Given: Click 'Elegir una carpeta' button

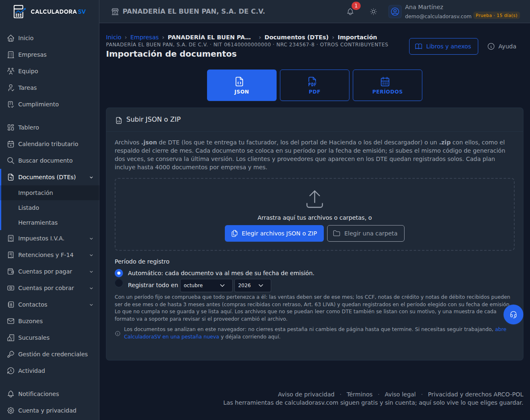Looking at the screenshot, I should click(x=366, y=233).
